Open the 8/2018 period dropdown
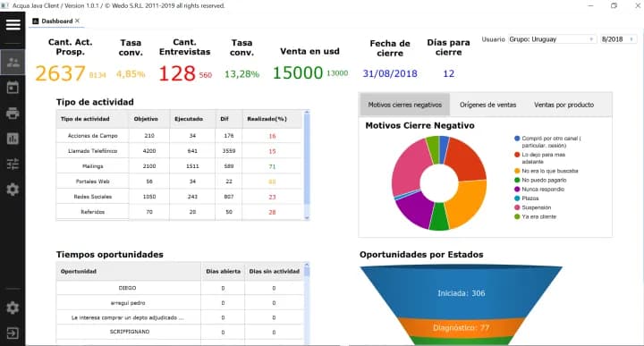The height and width of the screenshot is (346, 644). (x=618, y=39)
